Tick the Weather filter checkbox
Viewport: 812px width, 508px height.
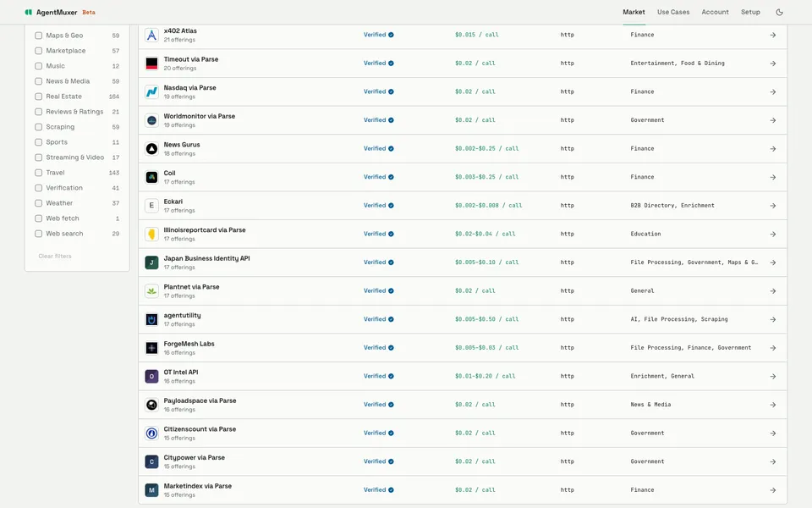38,203
